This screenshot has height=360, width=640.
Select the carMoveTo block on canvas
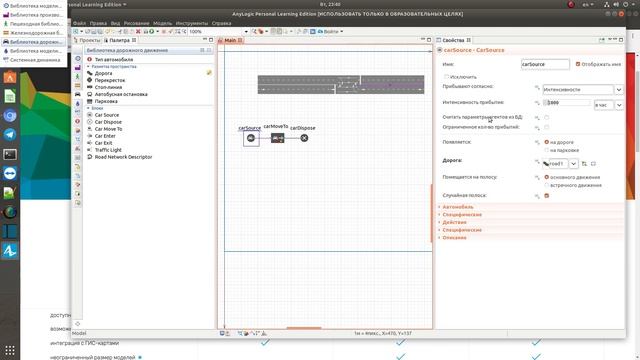click(x=278, y=138)
